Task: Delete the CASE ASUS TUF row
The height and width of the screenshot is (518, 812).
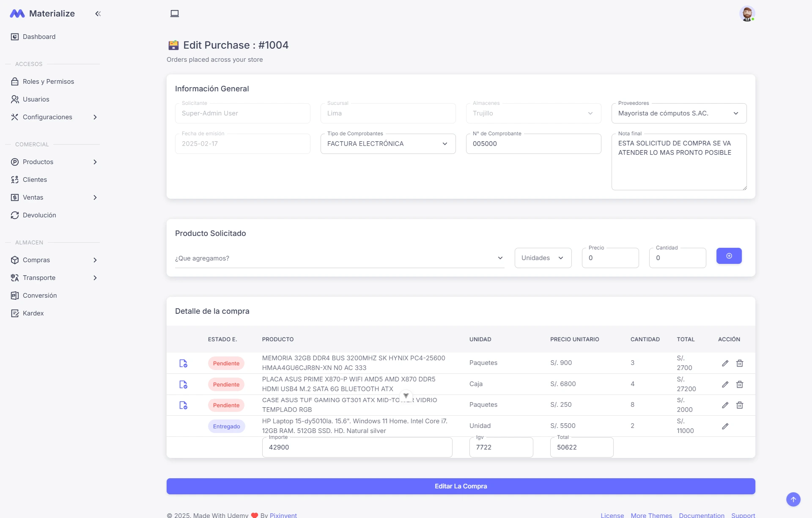Action: point(740,405)
